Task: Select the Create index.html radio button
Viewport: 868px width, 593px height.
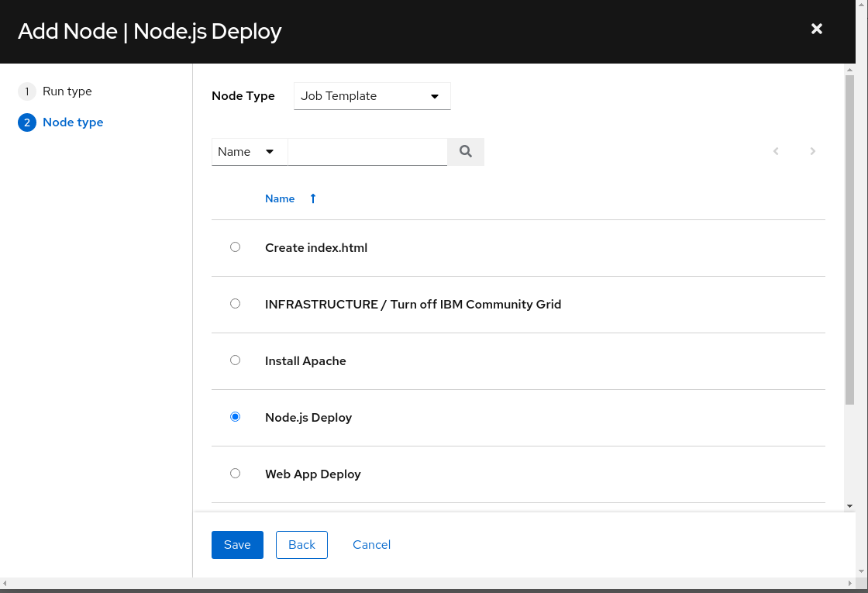Action: tap(236, 247)
